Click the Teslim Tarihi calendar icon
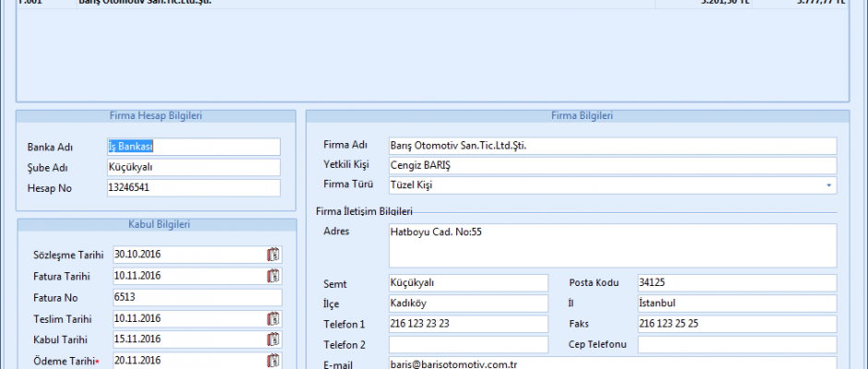868x369 pixels. 273,319
